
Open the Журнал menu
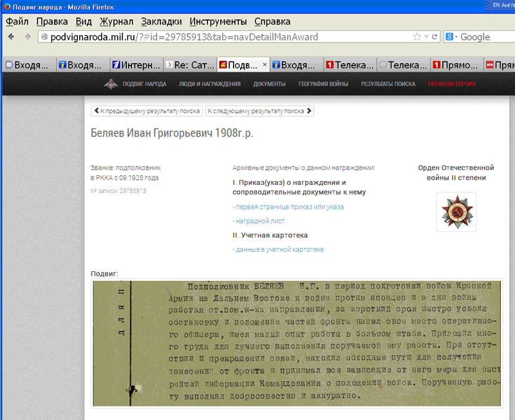coord(117,22)
